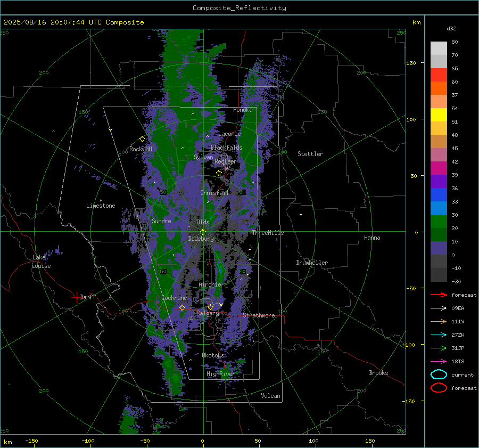Click the Lacombe city label

coord(229,134)
